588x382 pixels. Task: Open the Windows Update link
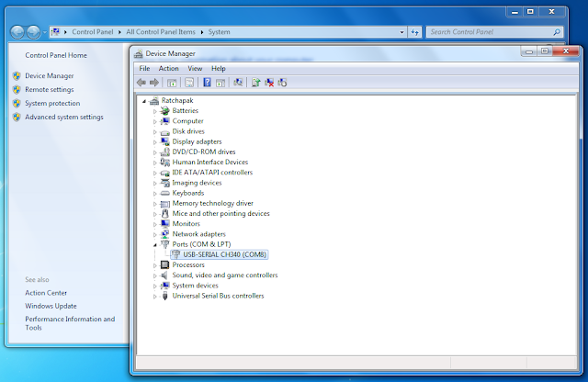click(51, 306)
